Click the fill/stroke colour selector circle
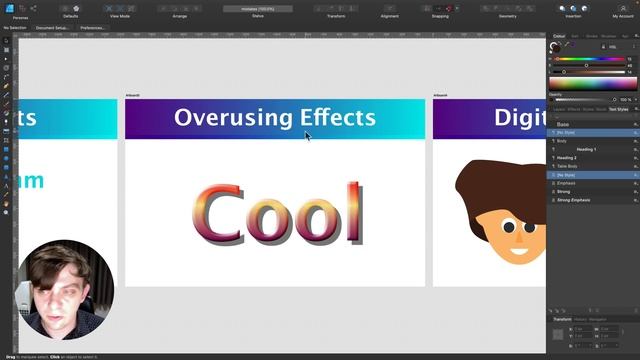This screenshot has width=640, height=360. [555, 47]
